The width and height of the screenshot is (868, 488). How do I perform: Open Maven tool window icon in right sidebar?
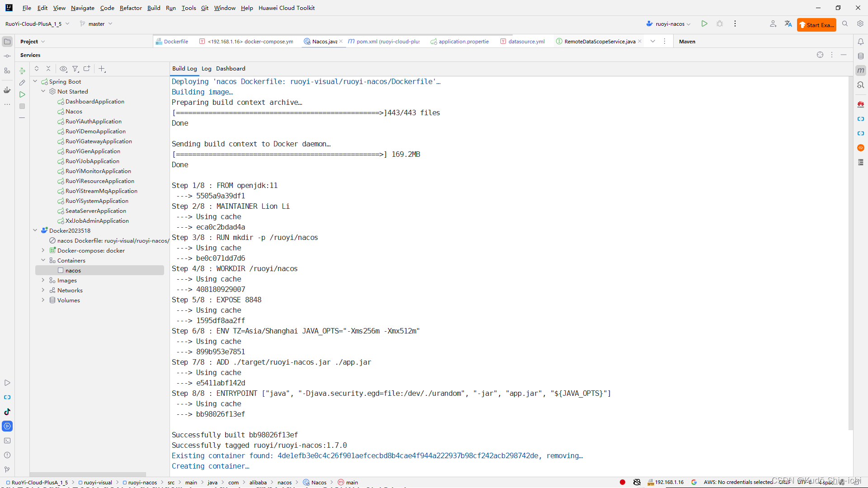coord(860,70)
